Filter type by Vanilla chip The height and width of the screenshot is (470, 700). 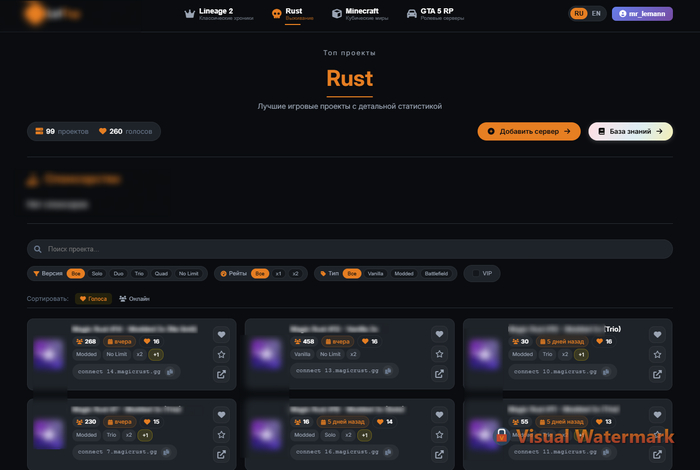[x=375, y=274]
